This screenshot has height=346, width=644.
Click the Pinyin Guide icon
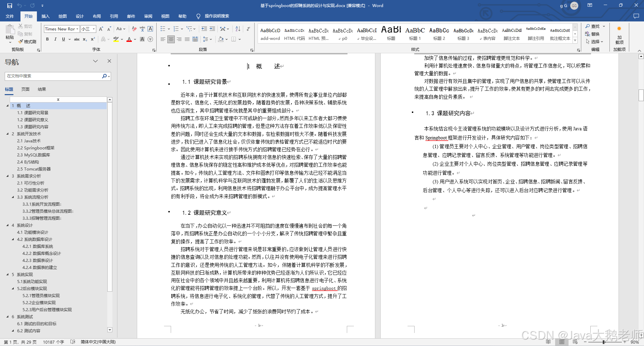tap(142, 29)
